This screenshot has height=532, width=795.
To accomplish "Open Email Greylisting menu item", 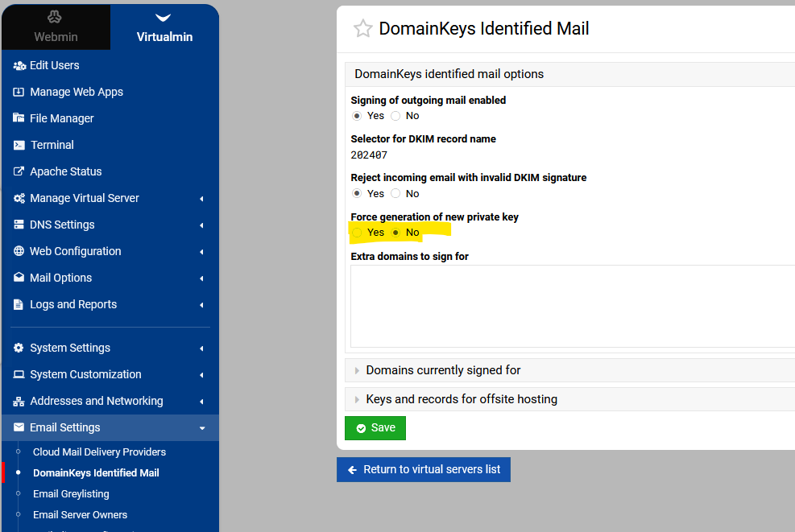I will [x=71, y=494].
